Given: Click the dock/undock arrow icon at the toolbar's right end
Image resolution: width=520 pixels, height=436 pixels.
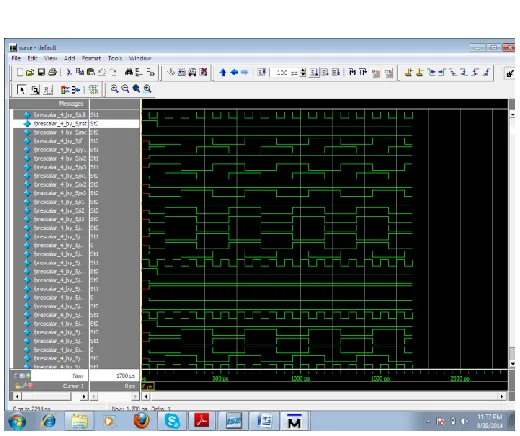Looking at the screenshot, I should 510,73.
